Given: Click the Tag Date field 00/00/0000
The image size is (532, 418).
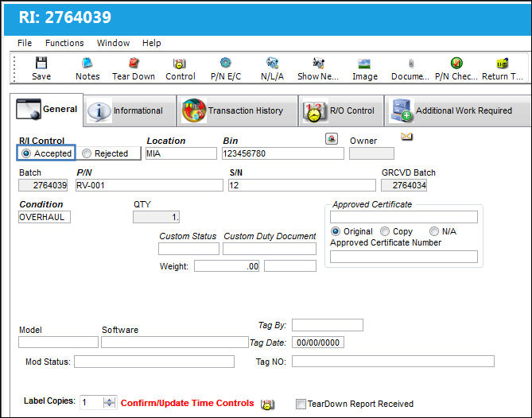Looking at the screenshot, I should [318, 343].
